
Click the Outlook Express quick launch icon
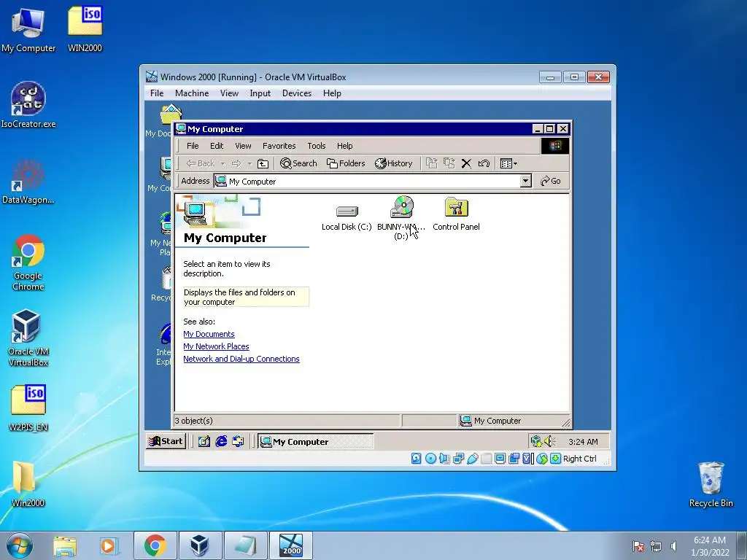[x=238, y=441]
